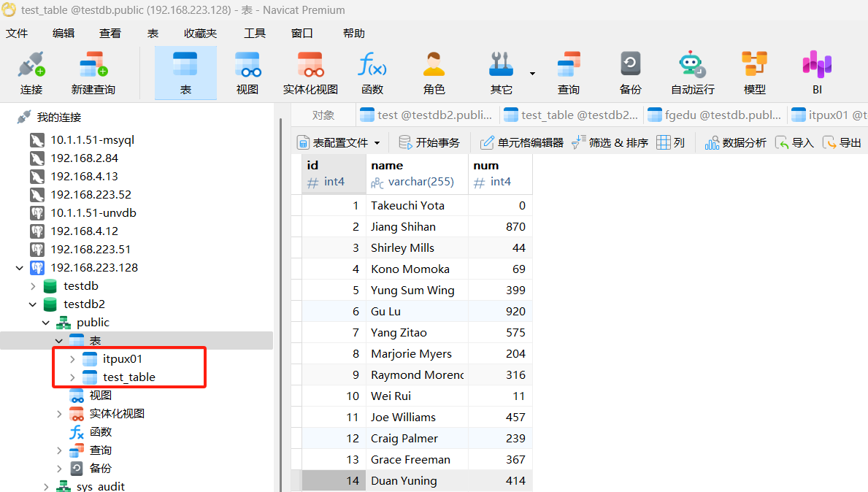Collapse the 192.168.223.128 connection node
The width and height of the screenshot is (868, 492).
click(x=20, y=268)
